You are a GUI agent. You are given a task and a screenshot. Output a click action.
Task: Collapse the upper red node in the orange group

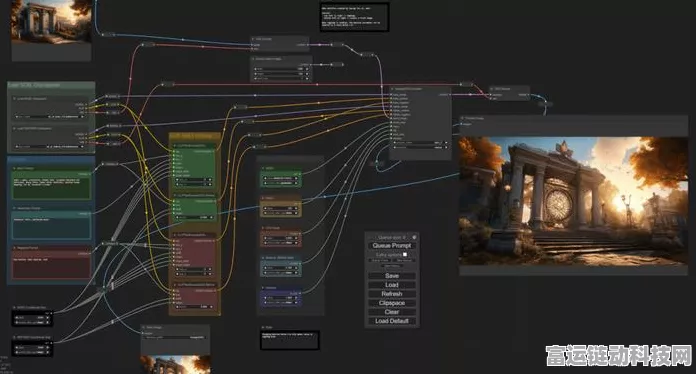(x=175, y=235)
